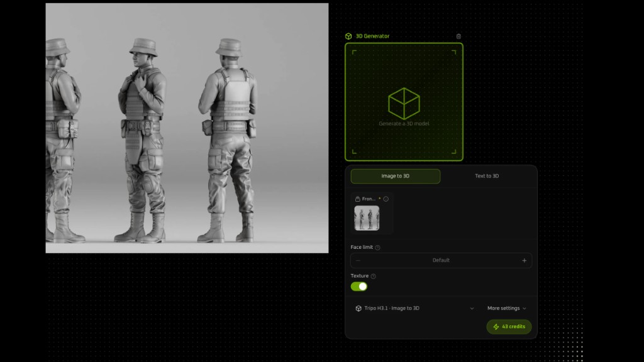Click the Front image info icon

click(x=386, y=199)
